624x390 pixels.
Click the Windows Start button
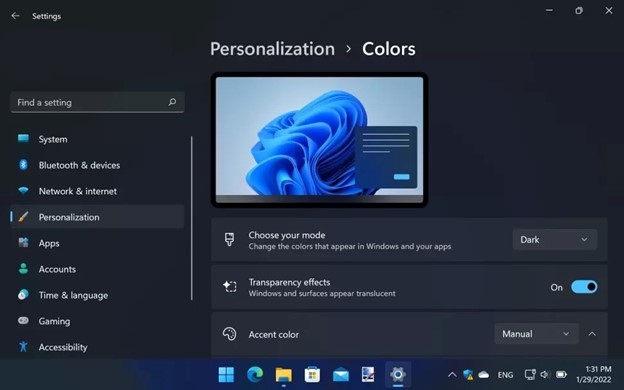226,374
